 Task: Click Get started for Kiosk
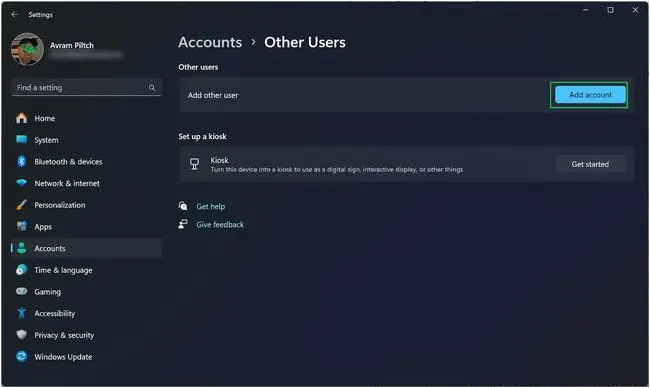coord(590,164)
